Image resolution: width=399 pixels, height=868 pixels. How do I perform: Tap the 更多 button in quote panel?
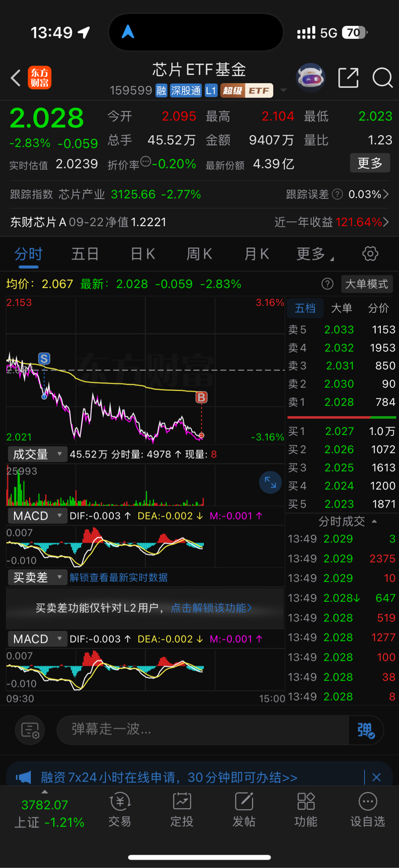coord(370,163)
